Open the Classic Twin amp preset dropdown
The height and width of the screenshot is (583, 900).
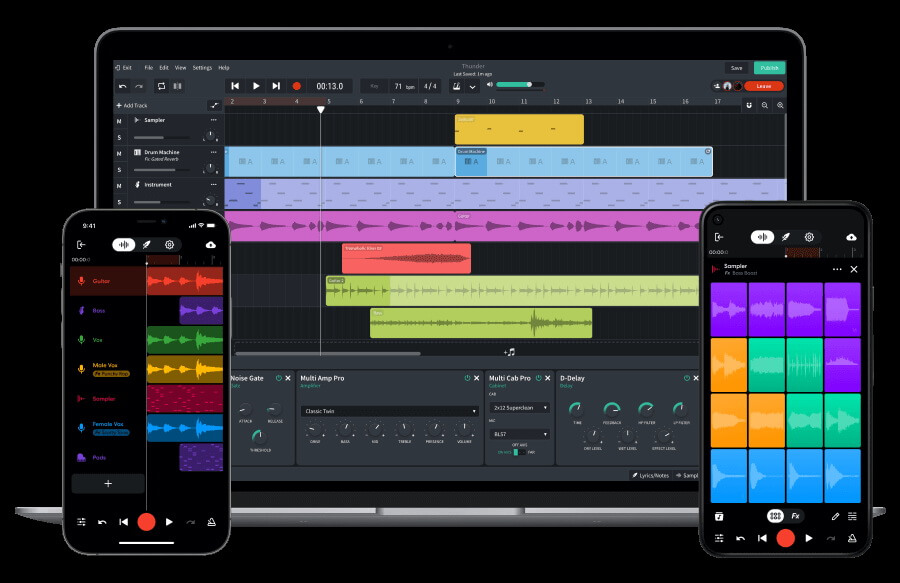pos(389,411)
